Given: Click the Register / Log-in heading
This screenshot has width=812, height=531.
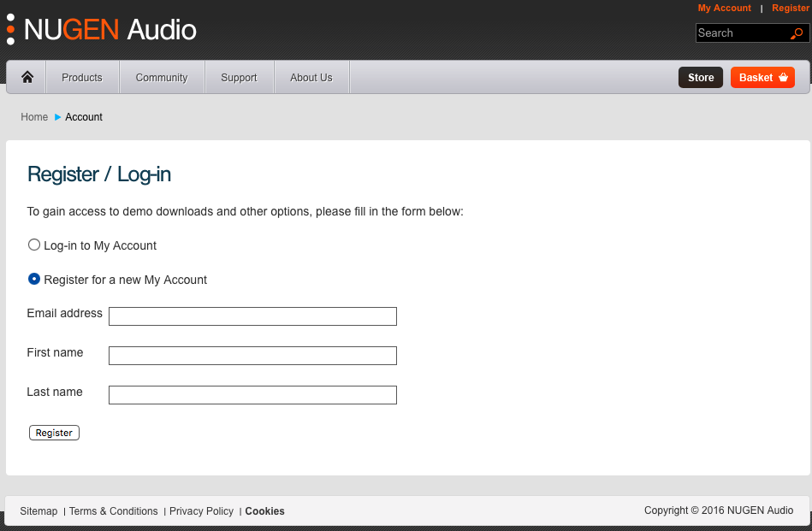Looking at the screenshot, I should (99, 174).
